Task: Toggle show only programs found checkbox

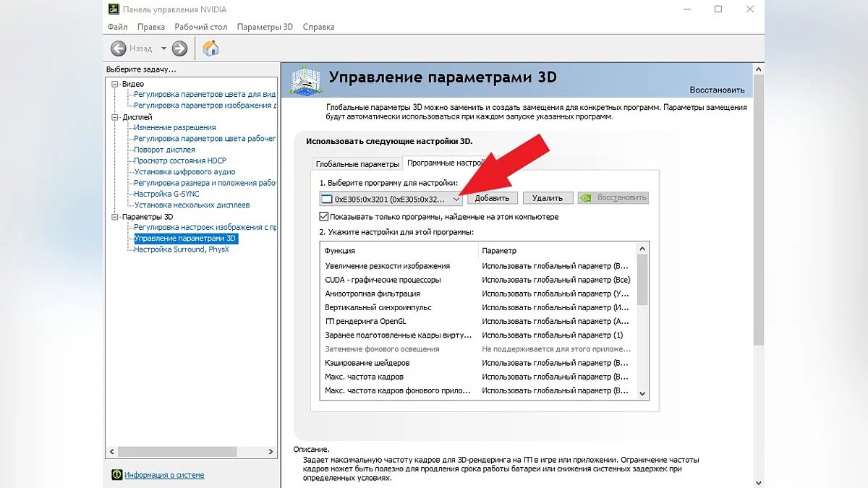Action: click(324, 217)
